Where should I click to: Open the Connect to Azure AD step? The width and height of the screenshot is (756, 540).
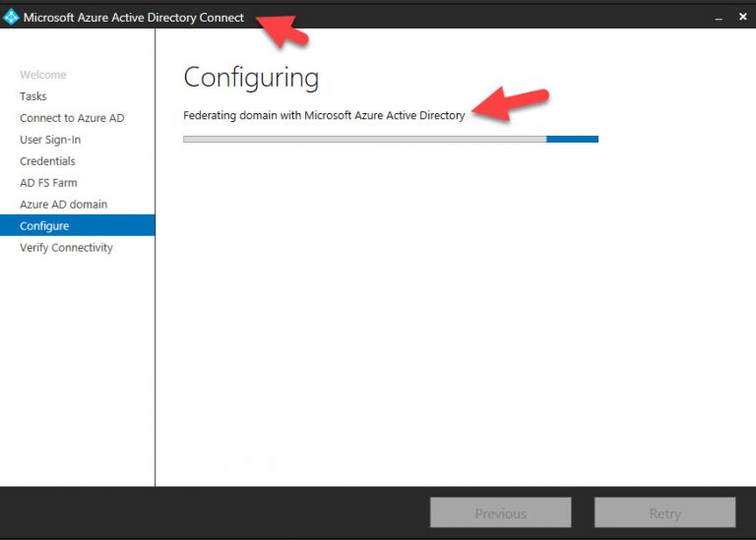point(72,118)
